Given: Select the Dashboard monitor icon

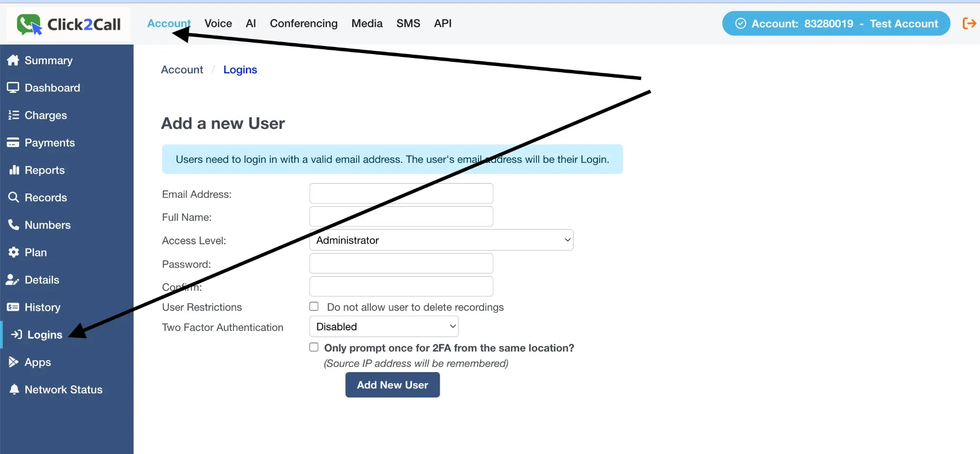Looking at the screenshot, I should tap(13, 87).
